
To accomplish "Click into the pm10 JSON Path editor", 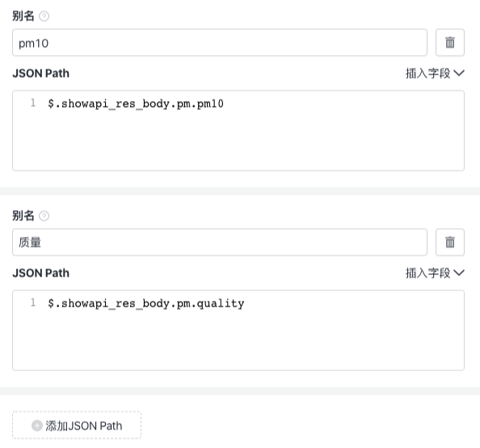I will point(238,130).
